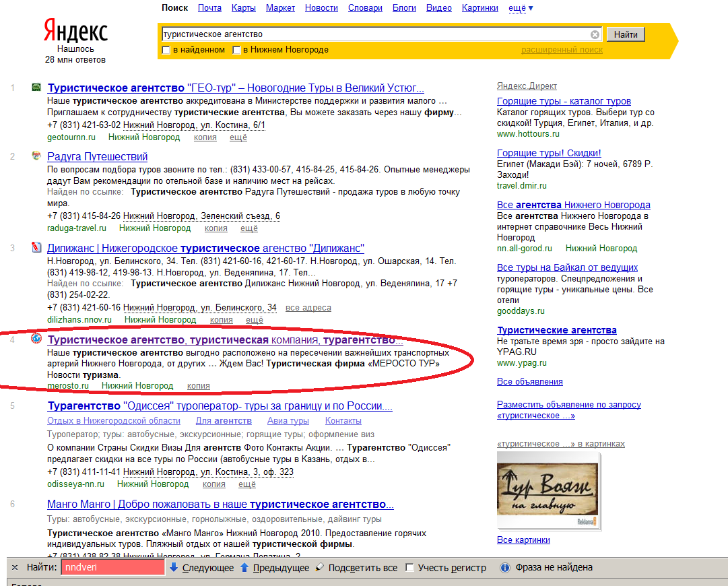Expand 'ещё' under the odisseya-nn.ru result
Image resolution: width=728 pixels, height=586 pixels.
(x=247, y=484)
